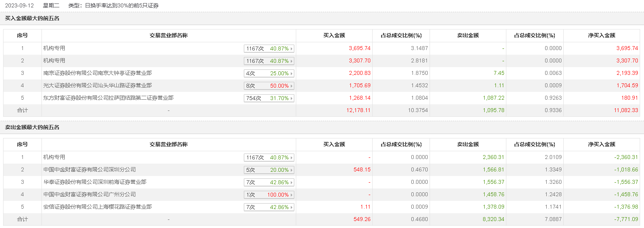Expand the 5次 20.00% stats arrow

point(292,170)
